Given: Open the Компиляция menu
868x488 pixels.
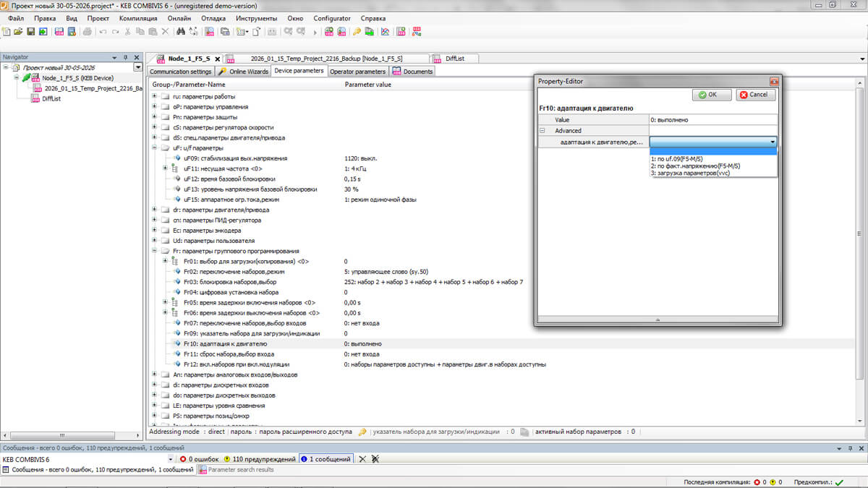Looking at the screenshot, I should pyautogui.click(x=138, y=18).
